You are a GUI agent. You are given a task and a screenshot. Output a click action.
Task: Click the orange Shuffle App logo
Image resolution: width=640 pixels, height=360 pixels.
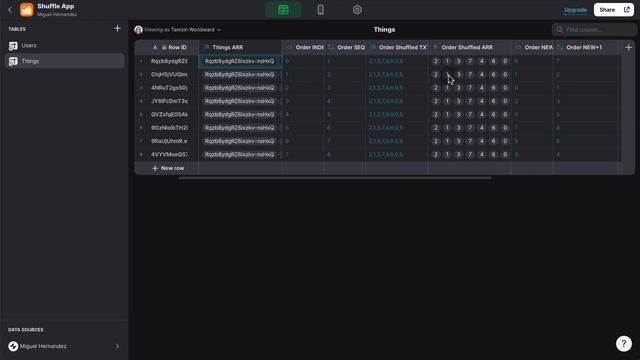pyautogui.click(x=27, y=10)
